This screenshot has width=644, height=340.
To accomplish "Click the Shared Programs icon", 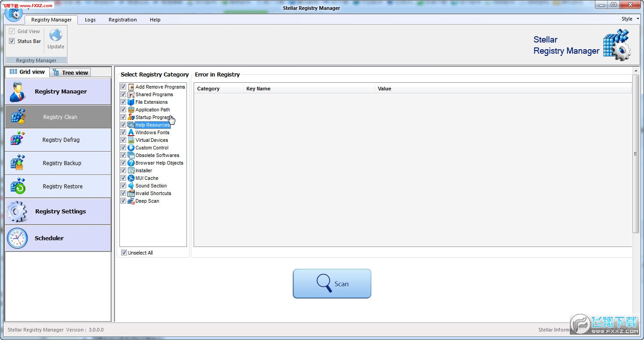I will [x=131, y=94].
